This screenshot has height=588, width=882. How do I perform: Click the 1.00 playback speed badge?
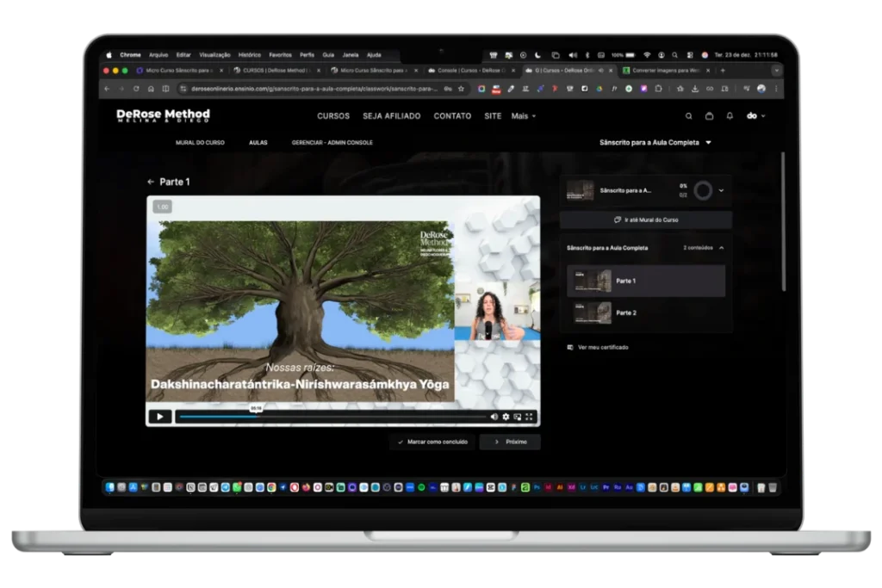tap(163, 207)
